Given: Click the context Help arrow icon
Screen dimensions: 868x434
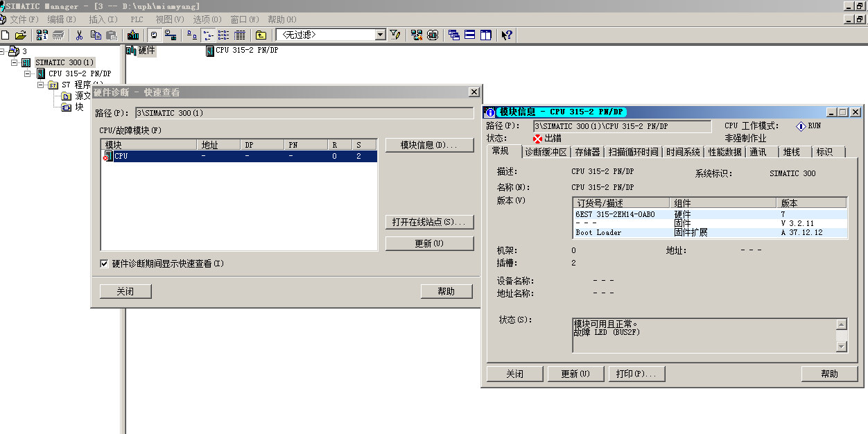Looking at the screenshot, I should (x=507, y=35).
